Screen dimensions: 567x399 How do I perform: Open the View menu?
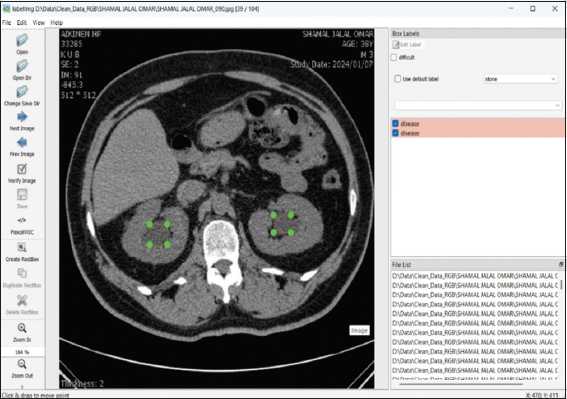point(38,22)
